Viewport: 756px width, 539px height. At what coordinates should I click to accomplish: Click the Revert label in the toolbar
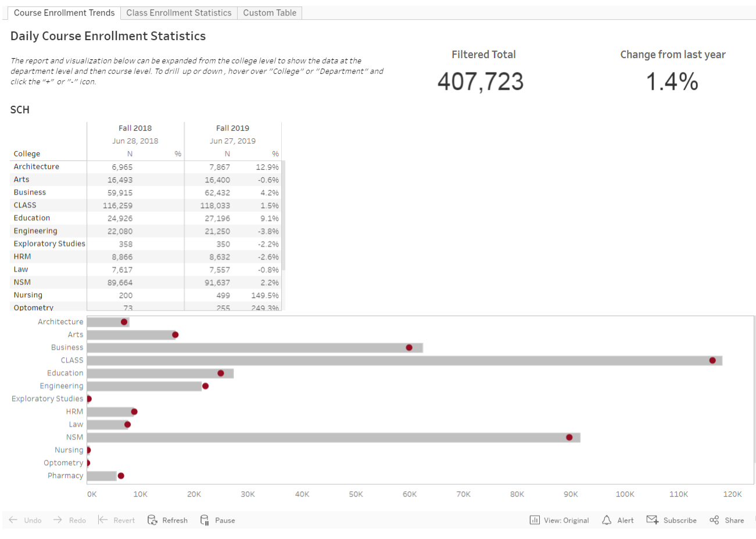pos(124,520)
